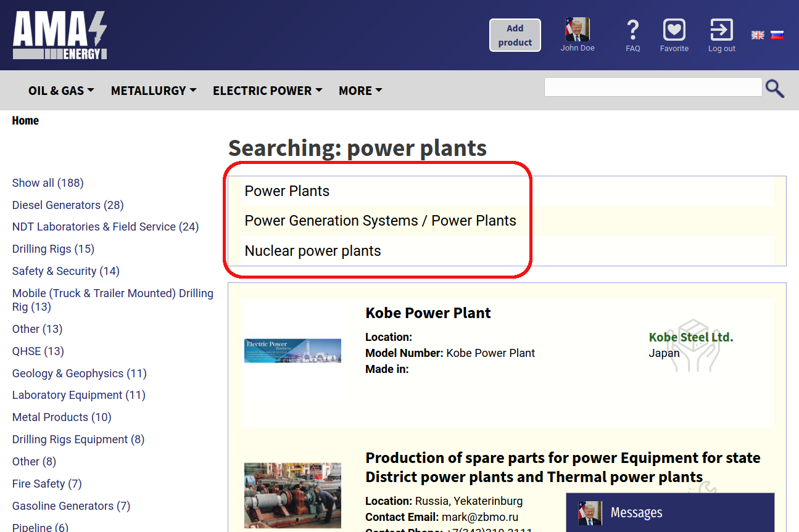Filter by QHSE (13)
Viewport: 799px width, 532px height.
38,351
